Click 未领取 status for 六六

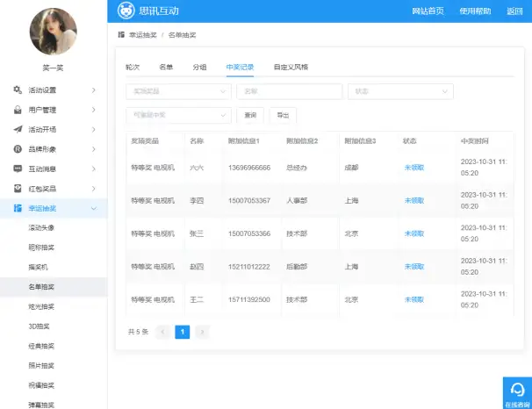(414, 167)
